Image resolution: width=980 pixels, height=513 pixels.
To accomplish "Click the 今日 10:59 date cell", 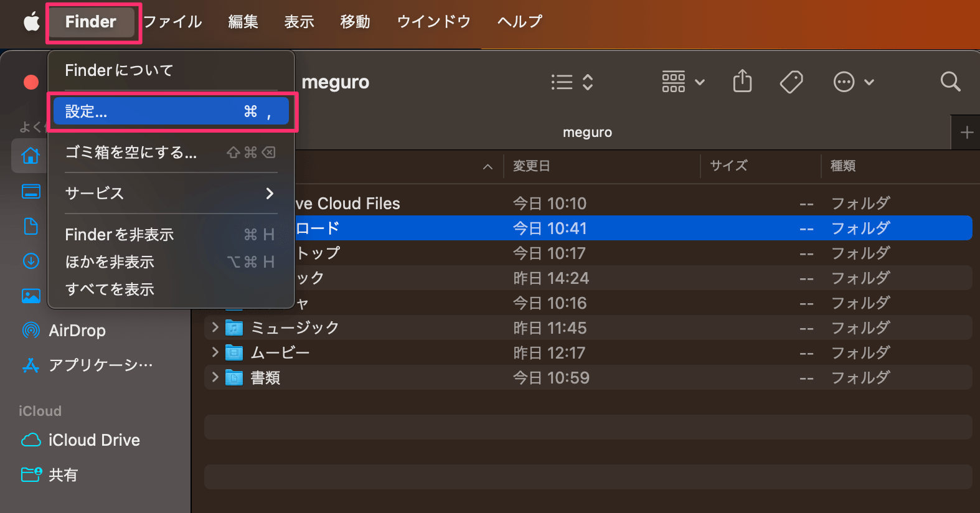I will click(x=551, y=378).
